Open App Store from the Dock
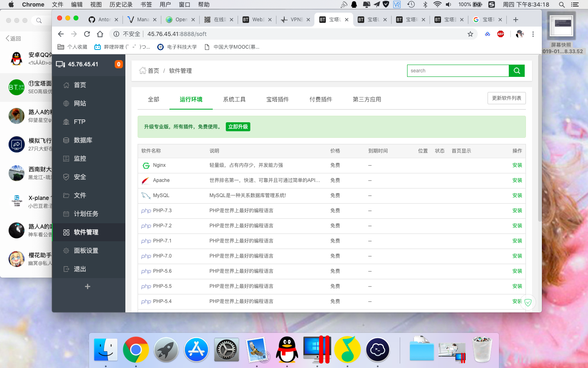Screen dimensions: 588x368 [x=196, y=350]
